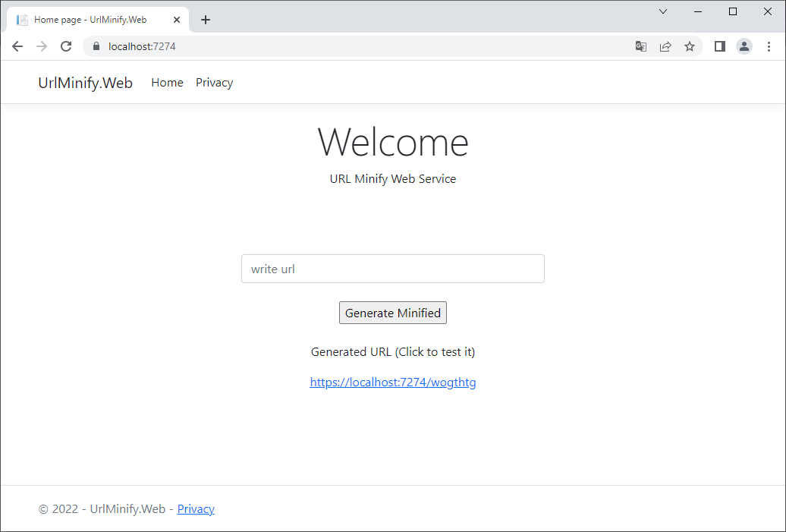
Task: Click the profile avatar icon
Action: click(744, 46)
